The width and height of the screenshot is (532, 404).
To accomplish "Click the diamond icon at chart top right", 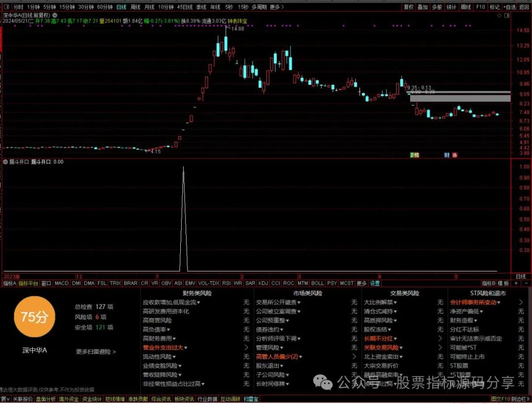I will click(x=499, y=16).
